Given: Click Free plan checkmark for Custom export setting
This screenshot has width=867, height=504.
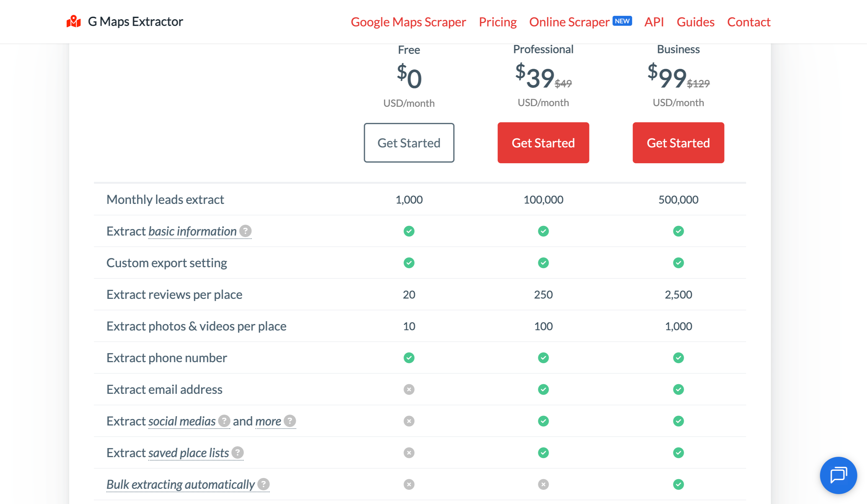Looking at the screenshot, I should click(409, 263).
